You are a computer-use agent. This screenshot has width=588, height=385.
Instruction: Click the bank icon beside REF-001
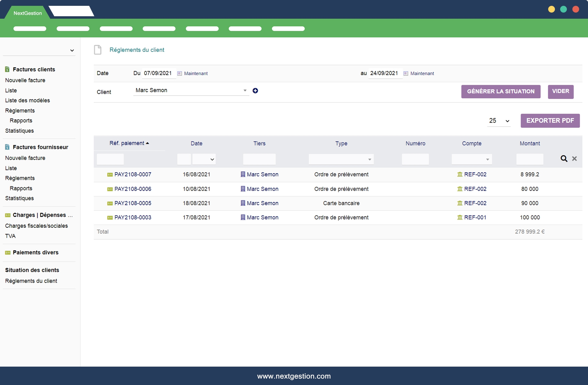point(460,217)
